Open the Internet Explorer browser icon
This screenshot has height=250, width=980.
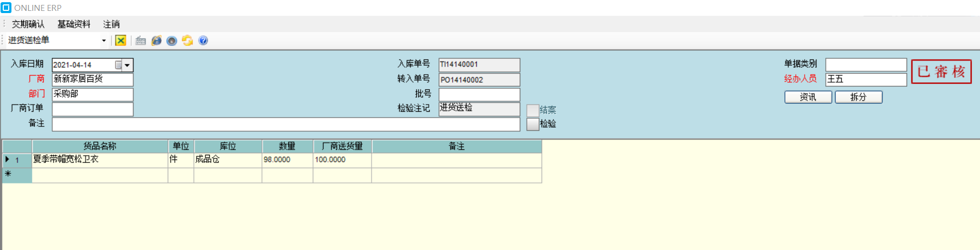pos(156,40)
